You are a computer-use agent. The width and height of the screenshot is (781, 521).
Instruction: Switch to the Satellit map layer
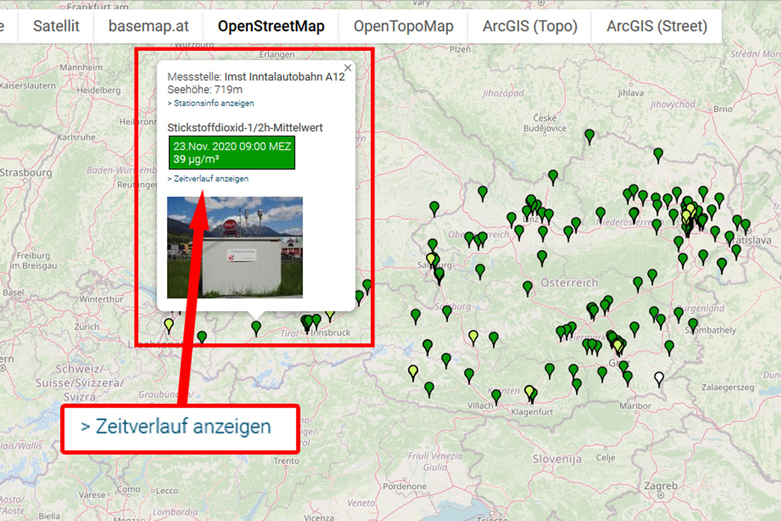(56, 26)
